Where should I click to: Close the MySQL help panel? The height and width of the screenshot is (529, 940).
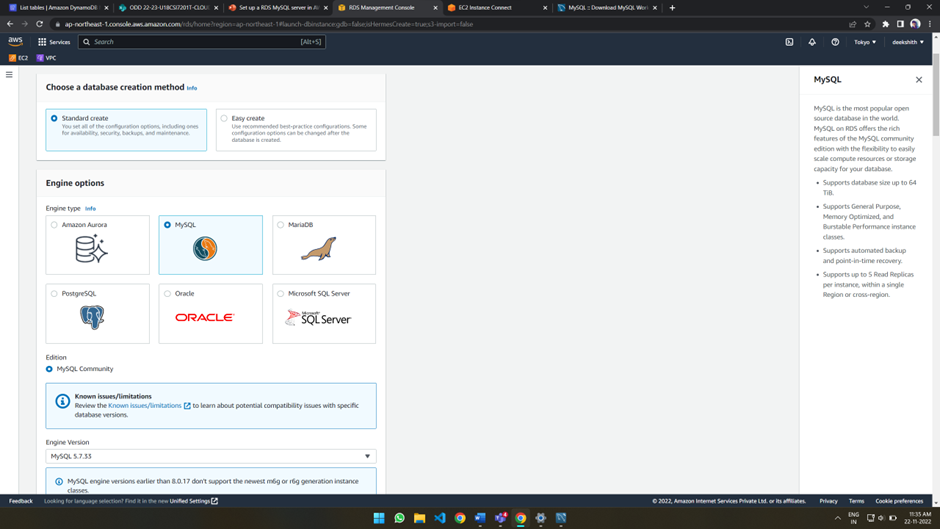[918, 79]
